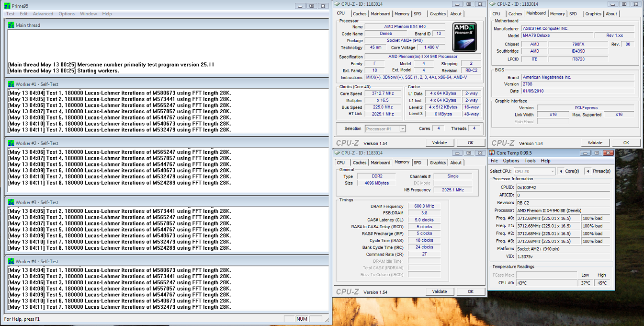Open the Help menu in Prime95

[107, 14]
